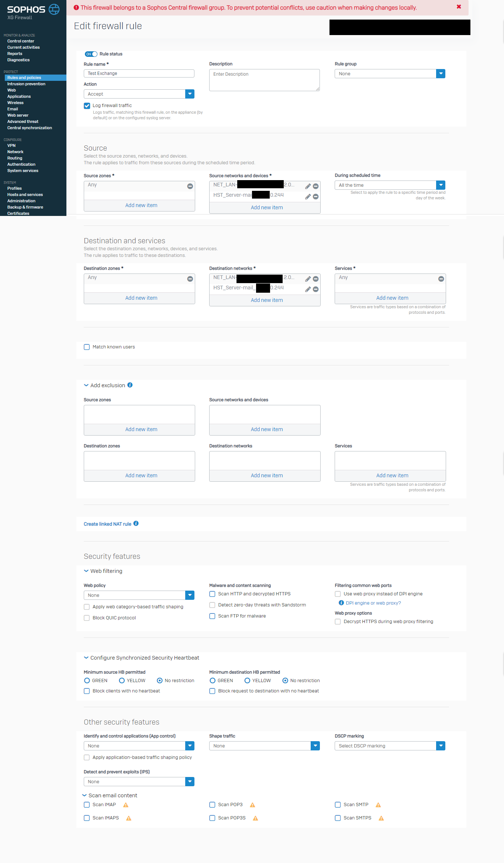Image resolution: width=504 pixels, height=863 pixels.
Task: Go to Intrusion prevention menu
Action: 26,84
